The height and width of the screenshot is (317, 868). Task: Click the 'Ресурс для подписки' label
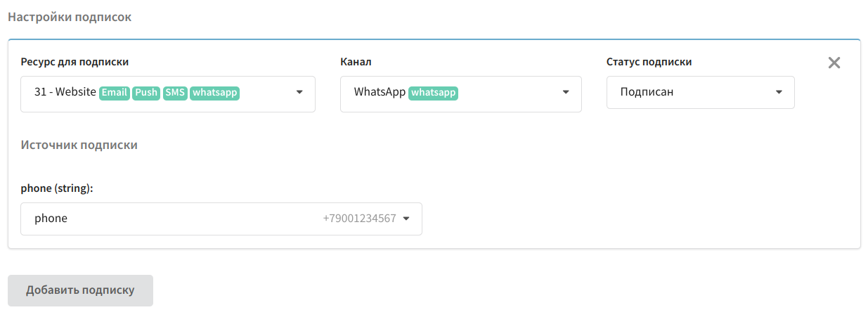[x=75, y=62]
